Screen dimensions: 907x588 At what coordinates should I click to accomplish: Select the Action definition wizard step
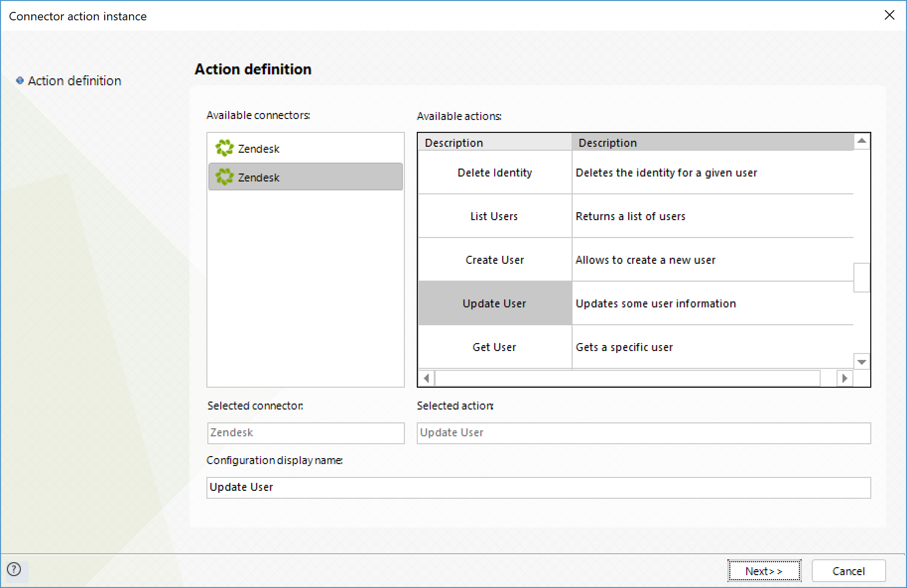tap(74, 81)
